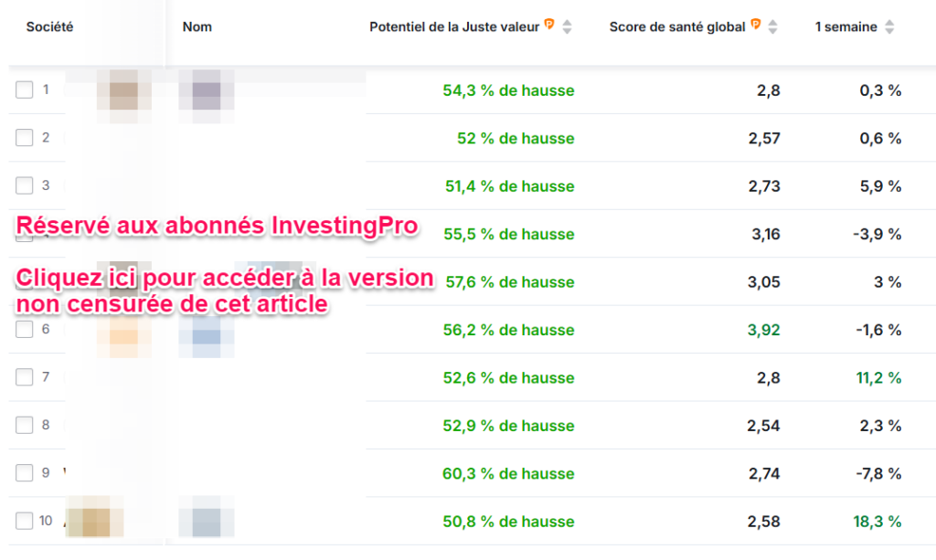936x560 pixels.
Task: Click the Nom column header
Action: (197, 27)
